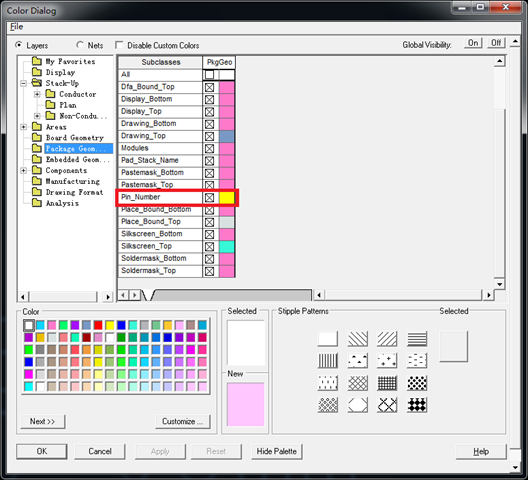528x480 pixels.
Task: Enable Disable Custom Colors checkbox
Action: point(119,45)
